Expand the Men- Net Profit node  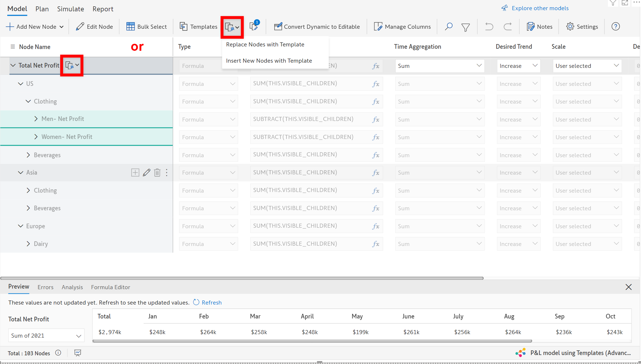[36, 119]
